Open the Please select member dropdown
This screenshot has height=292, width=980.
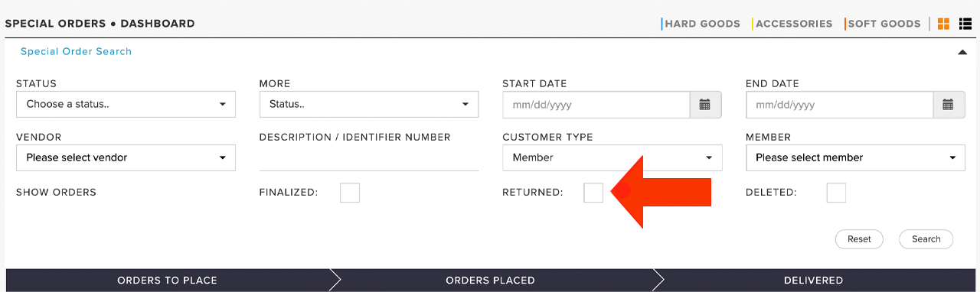855,157
